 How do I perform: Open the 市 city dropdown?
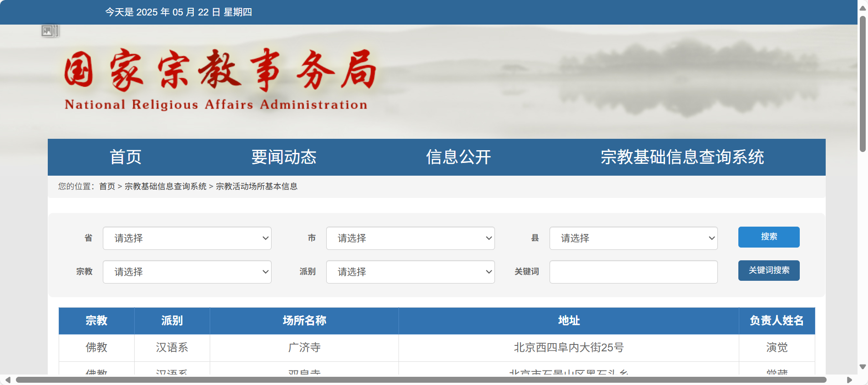coord(410,238)
